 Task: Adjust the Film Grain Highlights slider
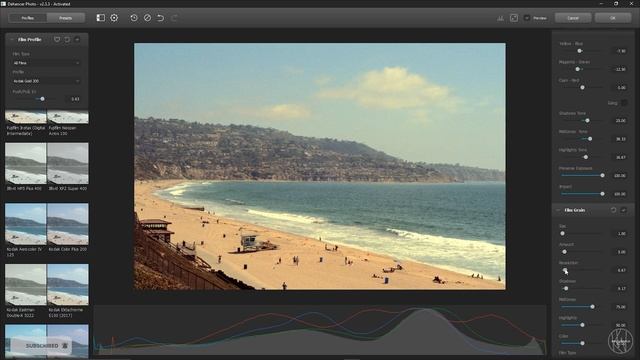tap(582, 325)
